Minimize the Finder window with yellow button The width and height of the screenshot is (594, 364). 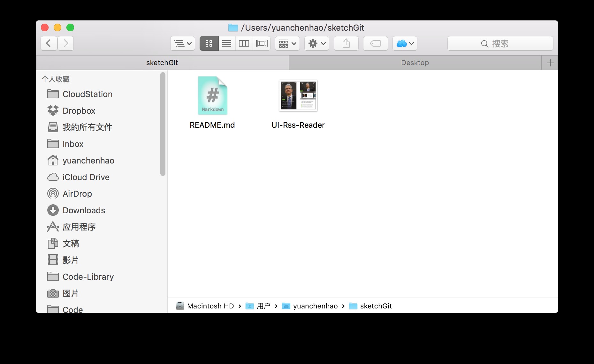point(57,27)
